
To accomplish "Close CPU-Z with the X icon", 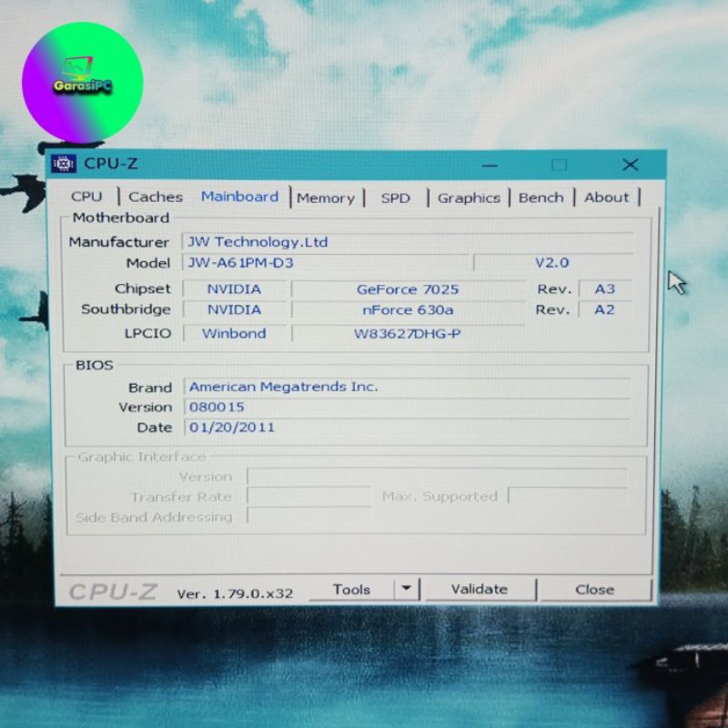I will tap(630, 165).
